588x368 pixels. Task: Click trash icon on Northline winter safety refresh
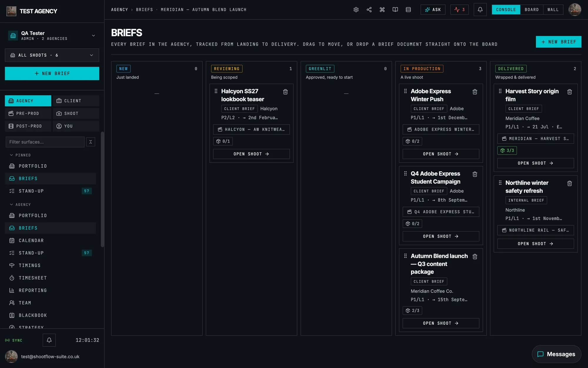569,183
